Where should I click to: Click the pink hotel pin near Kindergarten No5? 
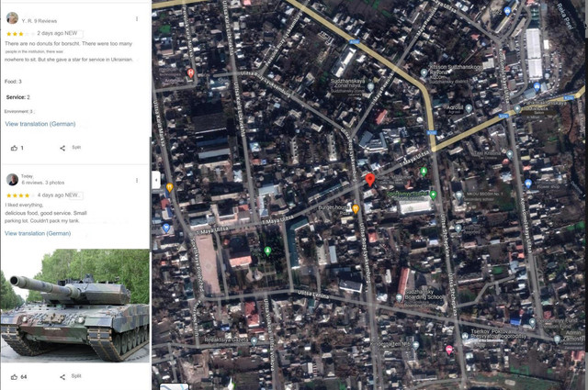point(449,350)
